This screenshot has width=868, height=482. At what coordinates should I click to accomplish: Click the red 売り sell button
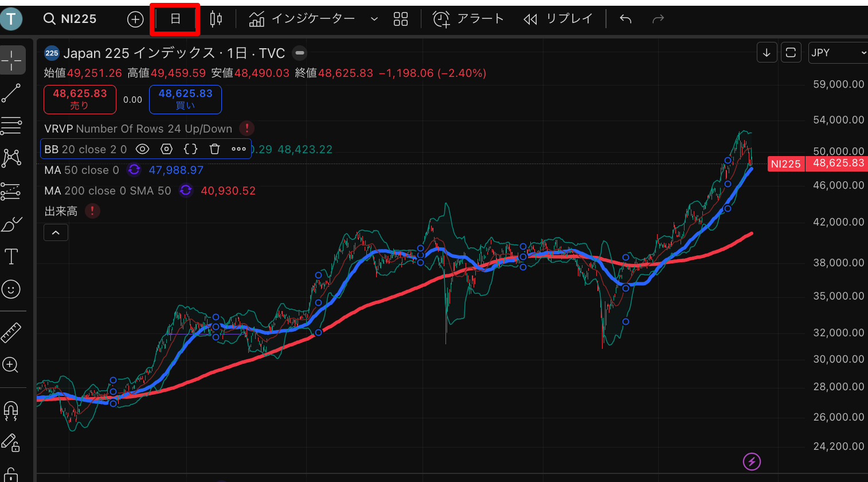(x=80, y=99)
